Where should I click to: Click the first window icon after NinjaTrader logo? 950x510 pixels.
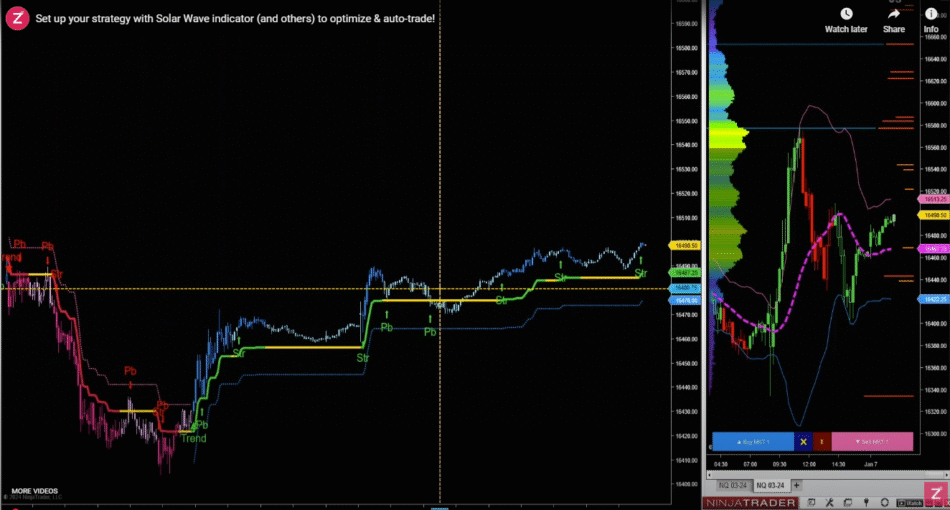click(x=813, y=501)
